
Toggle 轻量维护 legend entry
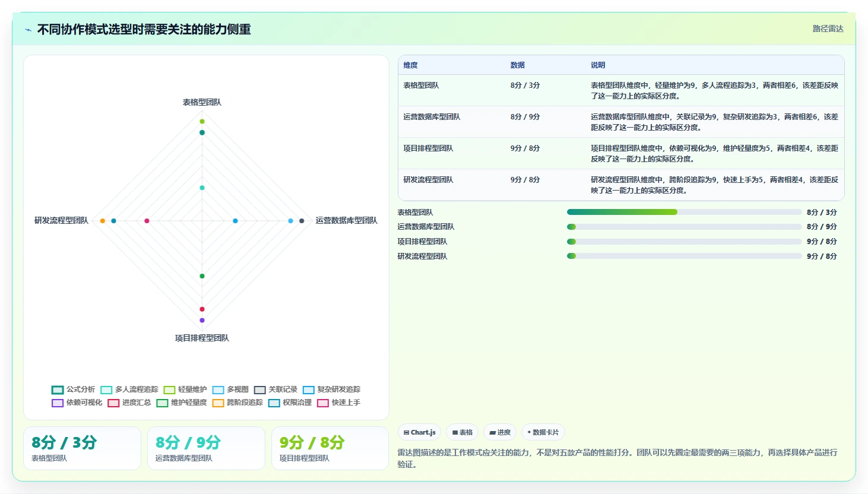click(185, 389)
